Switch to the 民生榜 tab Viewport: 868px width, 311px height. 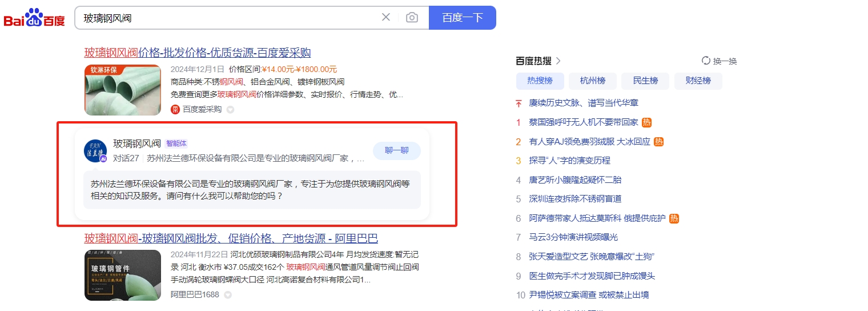[x=645, y=81]
